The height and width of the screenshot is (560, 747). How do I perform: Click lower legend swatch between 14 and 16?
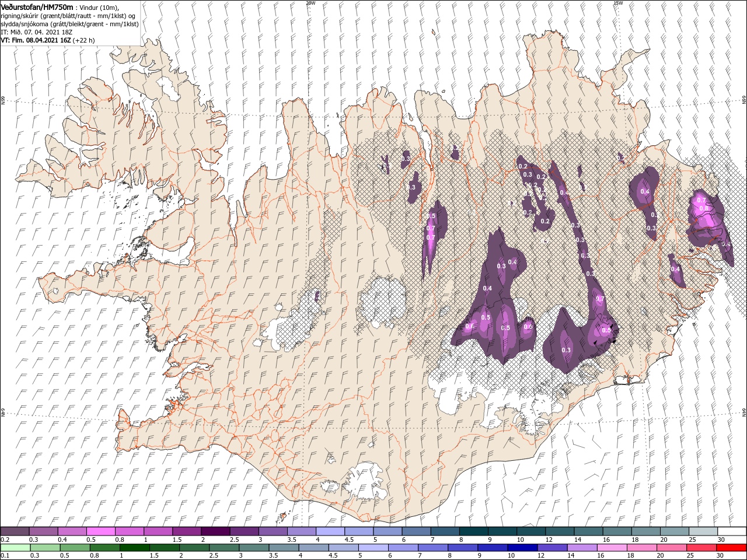pos(581,548)
